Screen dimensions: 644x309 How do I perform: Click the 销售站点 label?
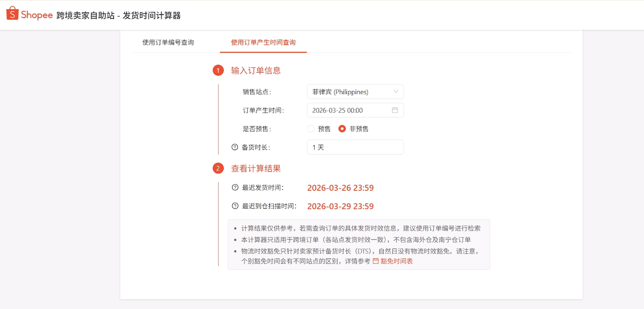pos(257,92)
